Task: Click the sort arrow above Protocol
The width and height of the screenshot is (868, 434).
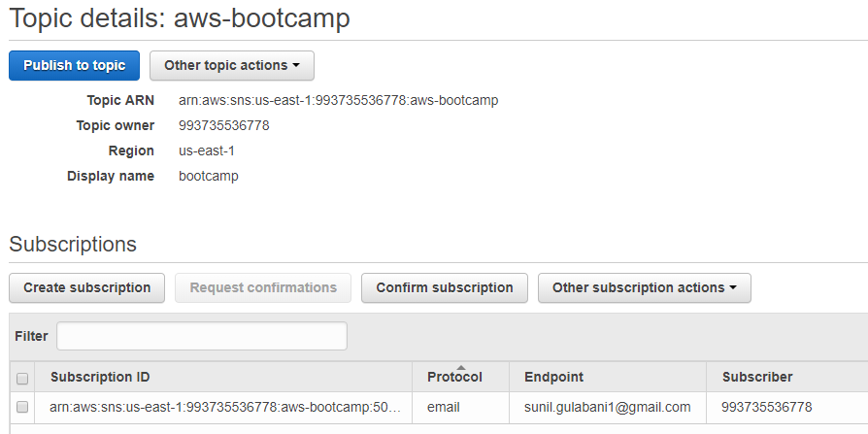Action: pyautogui.click(x=460, y=368)
